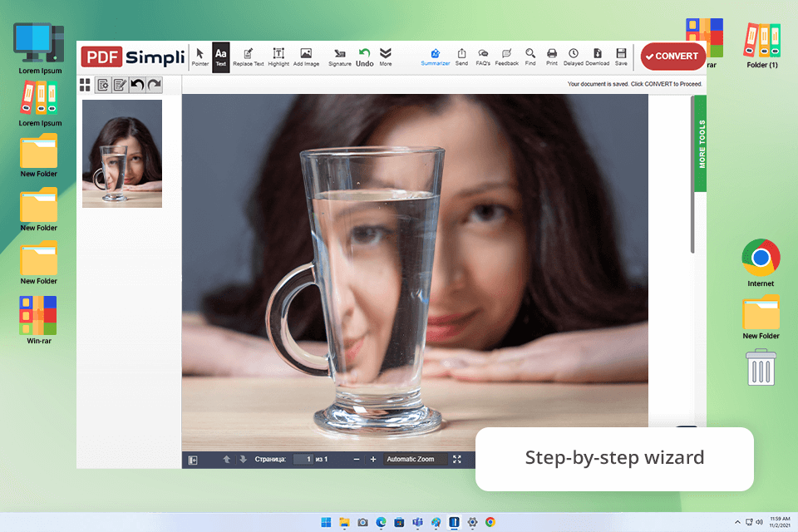Show hidden system tray icons
The image size is (798, 532).
coord(737,522)
